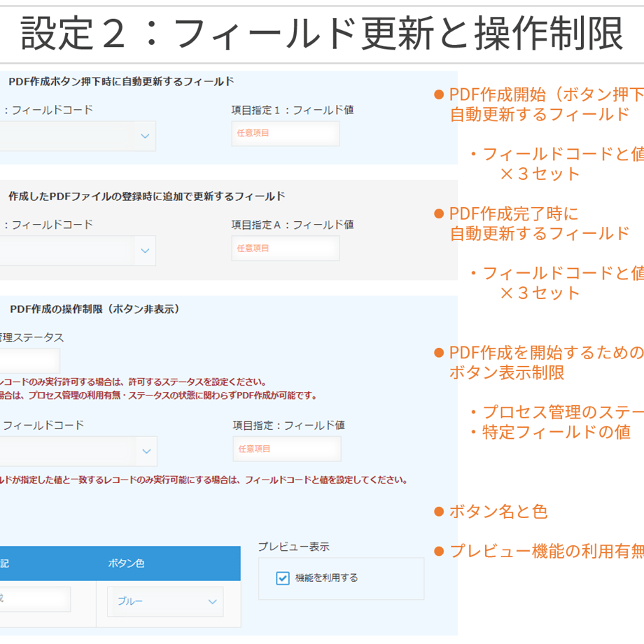Click orange text ボタン表示制限

coord(506,372)
